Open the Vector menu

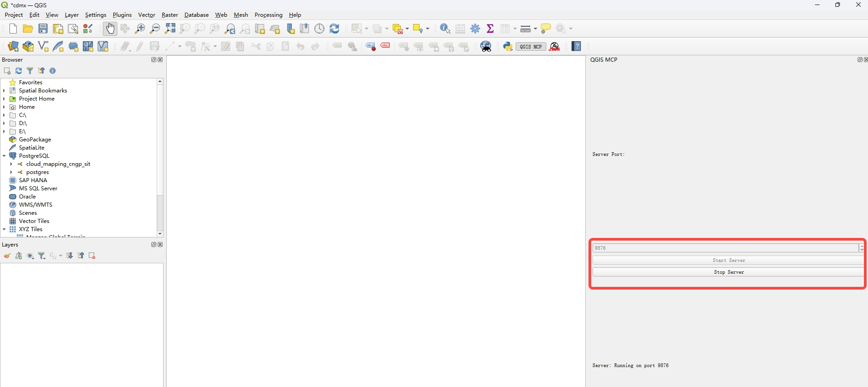pos(147,15)
